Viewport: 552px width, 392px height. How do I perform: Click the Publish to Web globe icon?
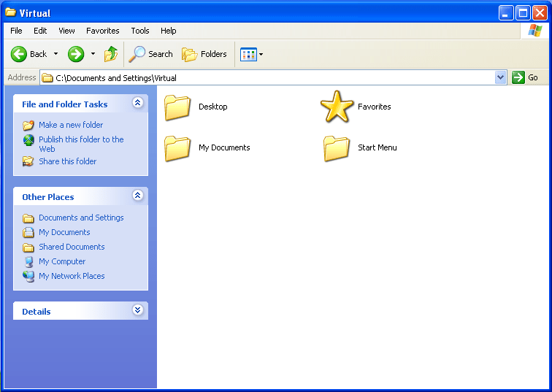pos(28,140)
